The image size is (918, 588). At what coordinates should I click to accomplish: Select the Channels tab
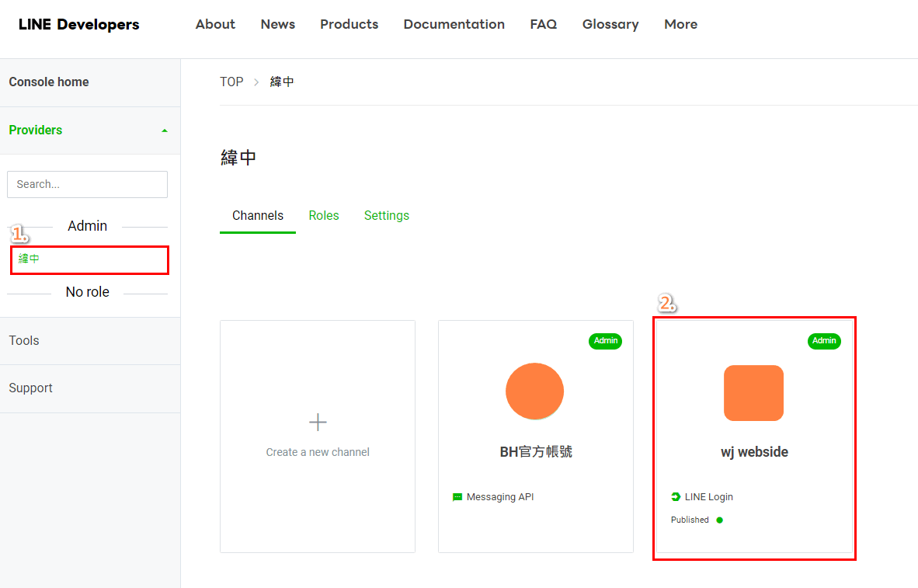pyautogui.click(x=258, y=216)
